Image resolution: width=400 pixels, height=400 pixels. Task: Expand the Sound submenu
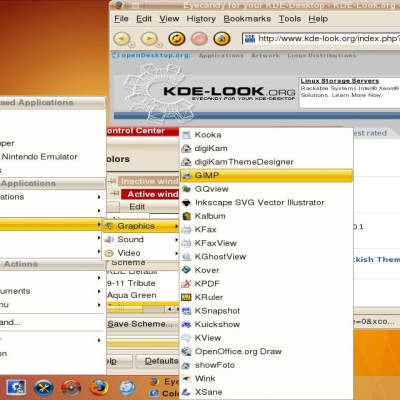141,240
